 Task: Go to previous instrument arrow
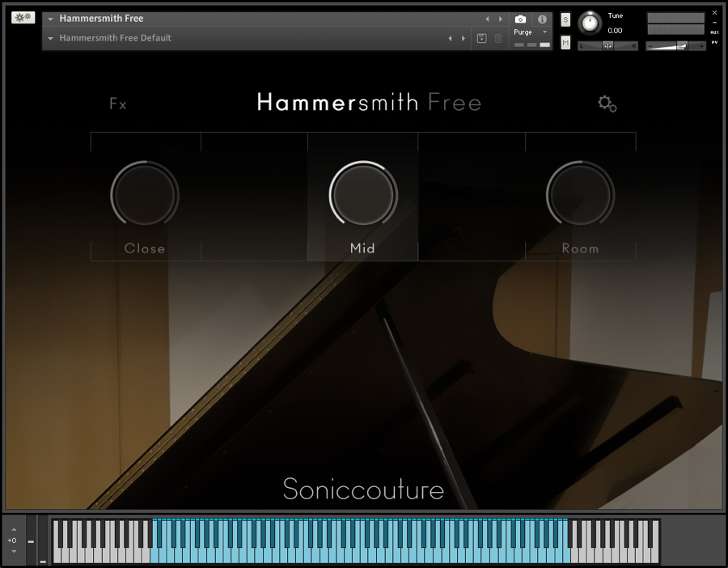point(487,19)
